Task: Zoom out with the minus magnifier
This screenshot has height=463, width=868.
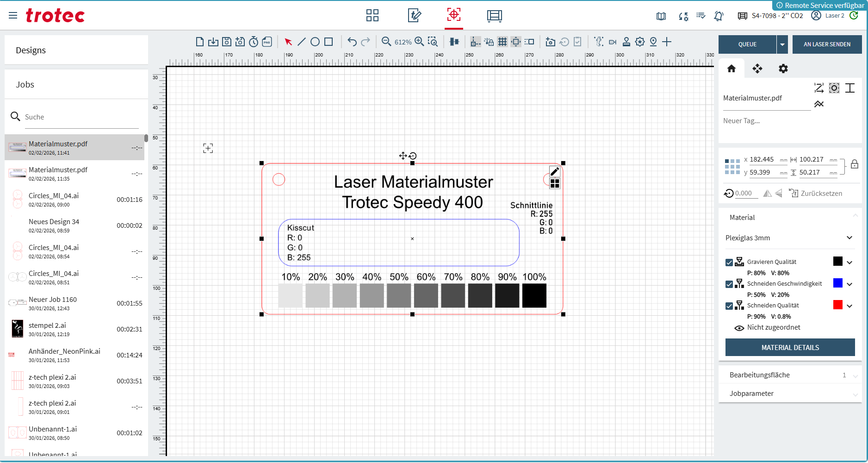Action: (386, 42)
